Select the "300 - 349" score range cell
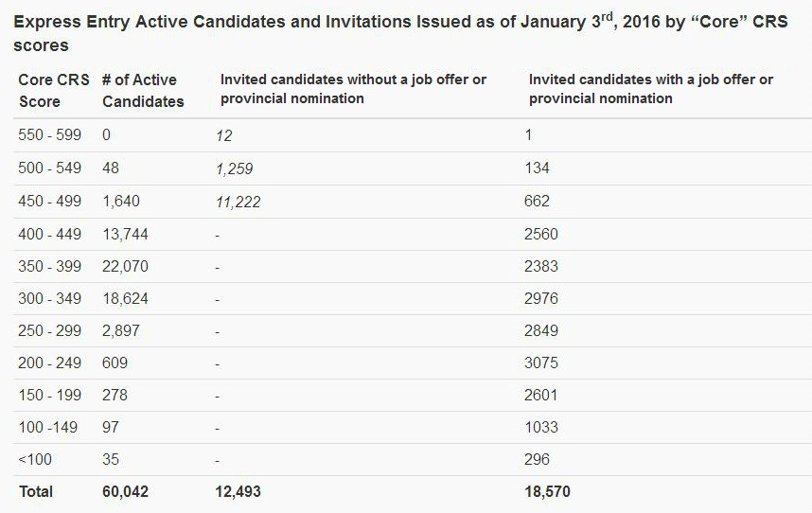 click(x=50, y=299)
